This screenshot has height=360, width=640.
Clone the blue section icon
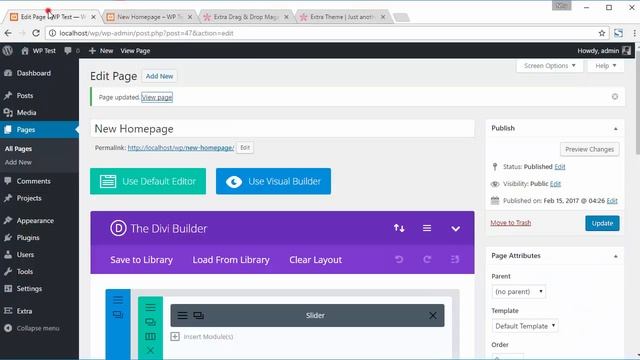coord(118,315)
